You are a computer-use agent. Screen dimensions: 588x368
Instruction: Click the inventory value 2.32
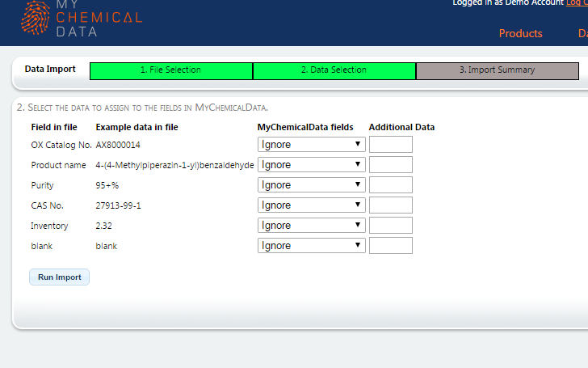coord(103,226)
